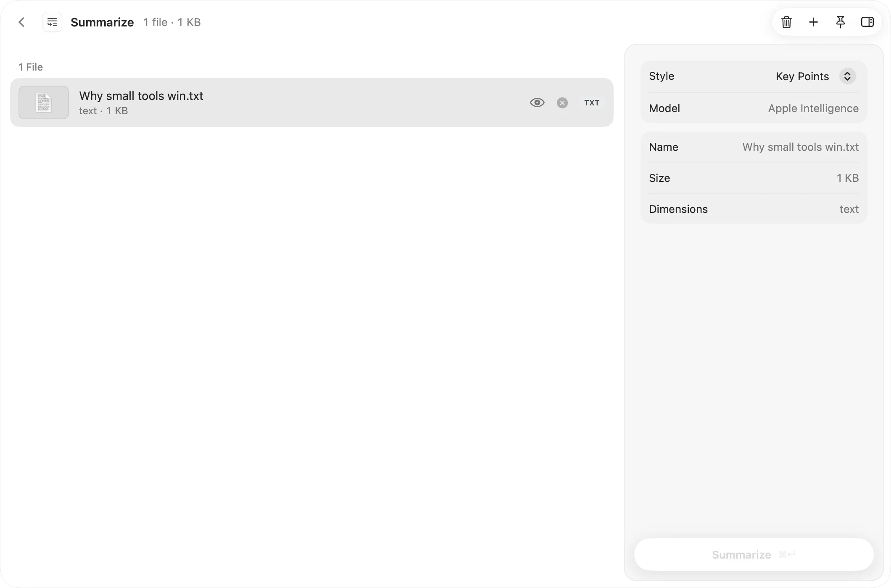Delete files with the trash icon
Viewport: 891px width, 588px height.
786,22
